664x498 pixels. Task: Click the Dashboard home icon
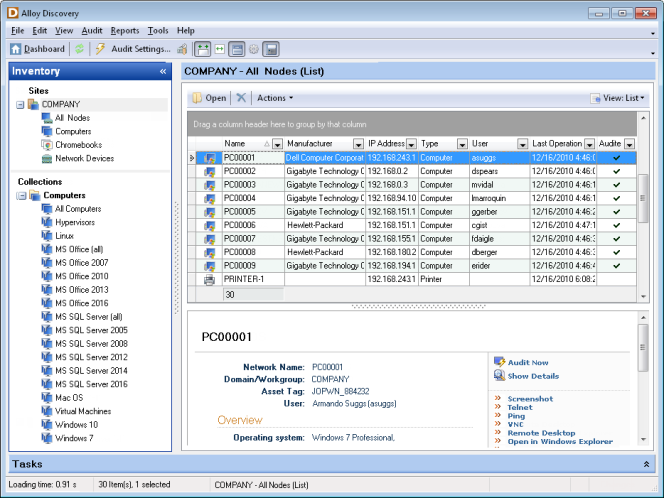(x=16, y=49)
